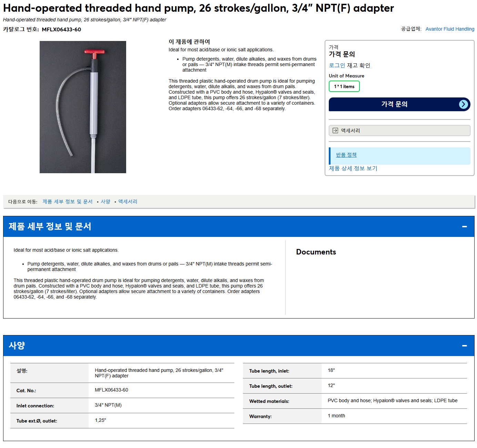Click the 로그인 link to check stock
This screenshot has height=448, width=477.
coord(337,65)
